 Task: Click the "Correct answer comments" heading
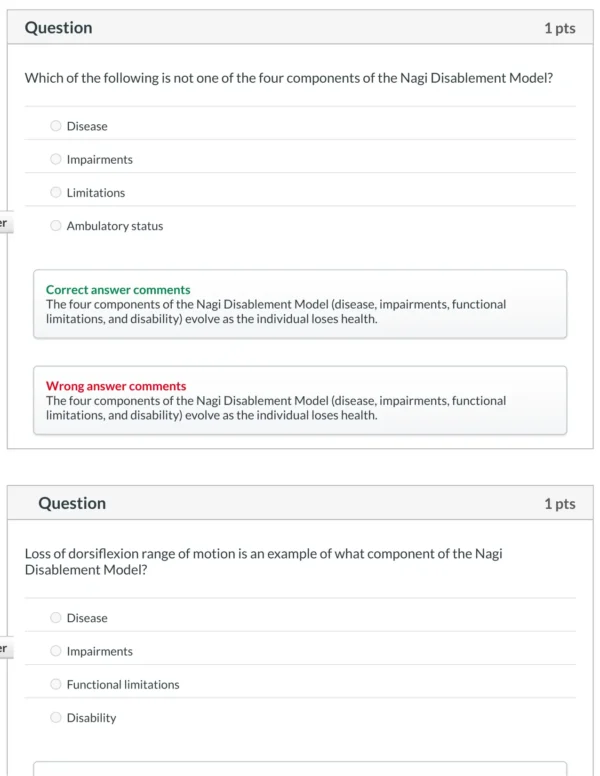click(x=118, y=290)
